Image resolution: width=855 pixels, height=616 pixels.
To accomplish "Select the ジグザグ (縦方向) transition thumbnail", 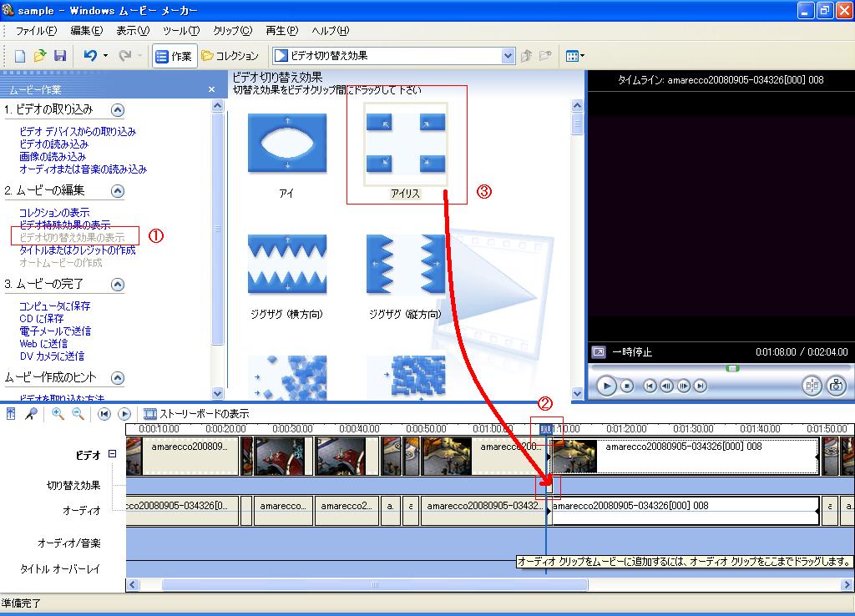I will 406,265.
